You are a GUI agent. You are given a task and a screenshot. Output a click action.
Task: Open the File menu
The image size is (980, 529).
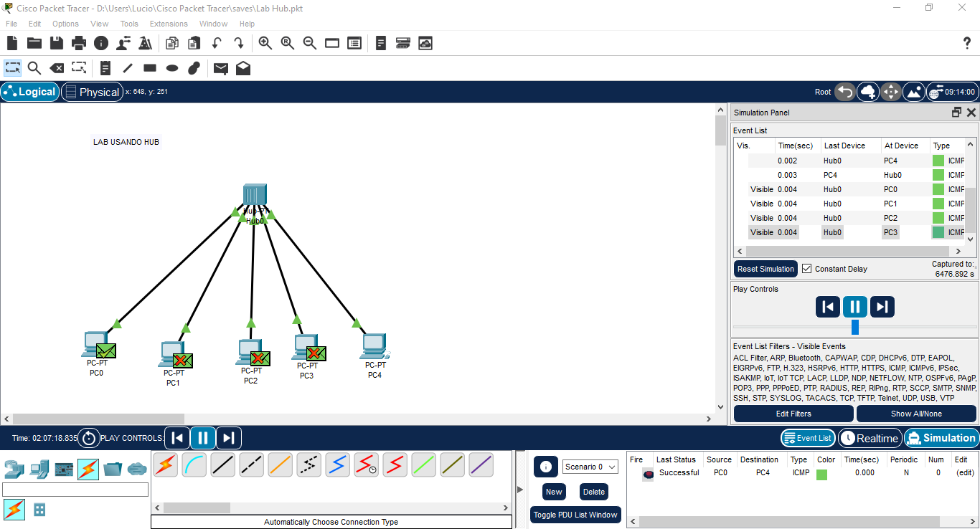point(11,24)
